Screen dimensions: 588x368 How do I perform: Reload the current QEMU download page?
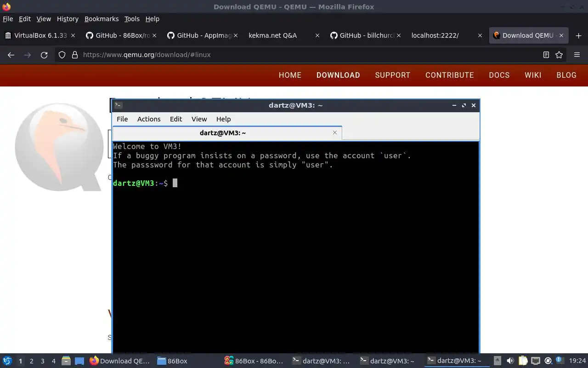(44, 55)
